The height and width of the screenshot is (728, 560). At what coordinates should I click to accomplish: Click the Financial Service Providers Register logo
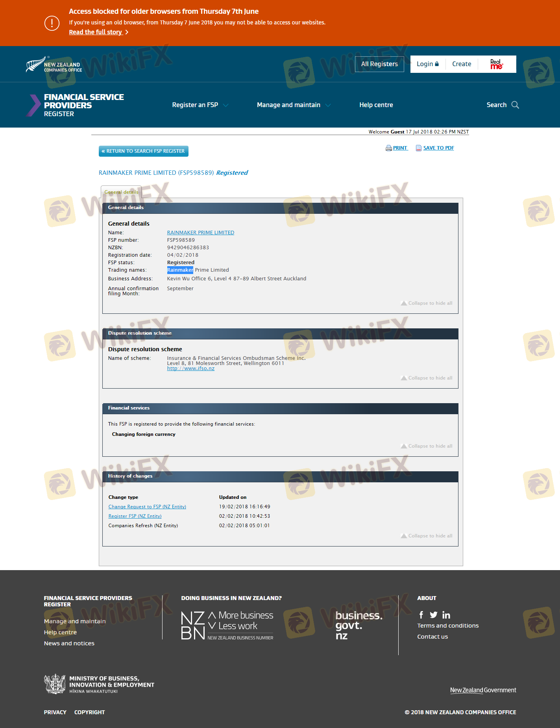(x=75, y=105)
